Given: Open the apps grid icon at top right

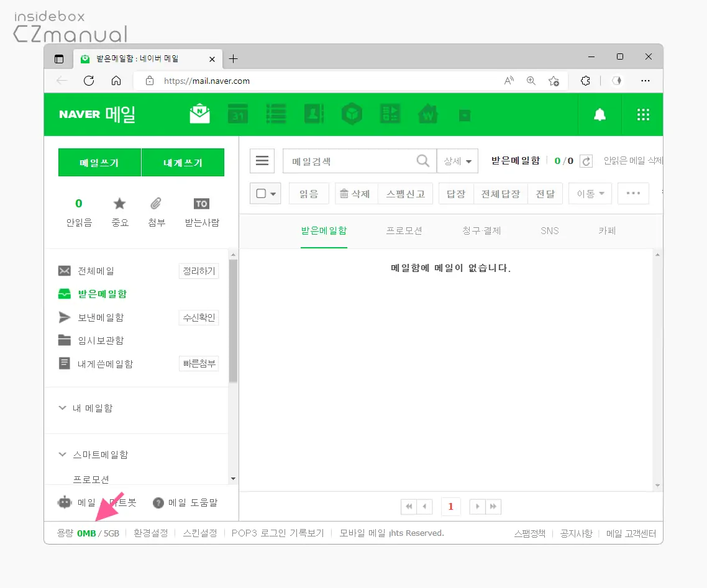Looking at the screenshot, I should coord(642,114).
